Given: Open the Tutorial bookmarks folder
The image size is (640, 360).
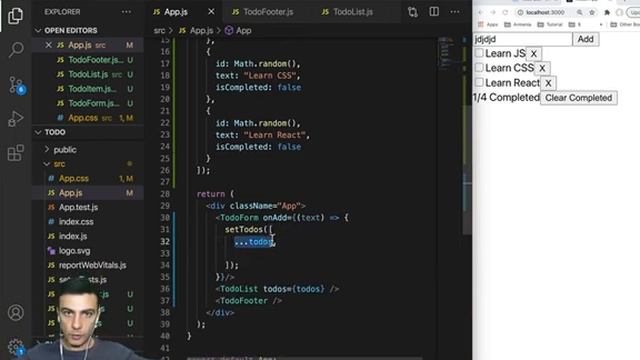Looking at the screenshot, I should pos(550,24).
